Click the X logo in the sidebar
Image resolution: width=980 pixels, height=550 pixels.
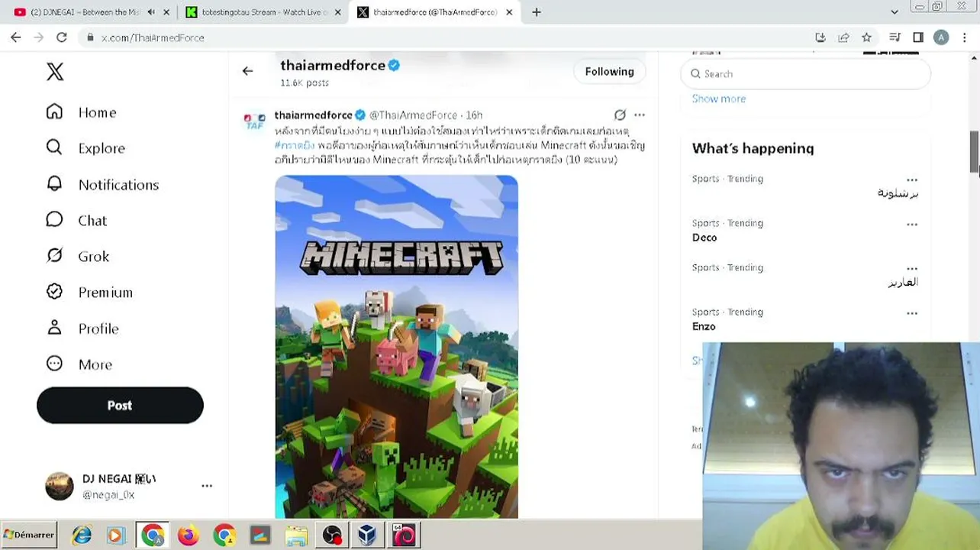tap(55, 72)
